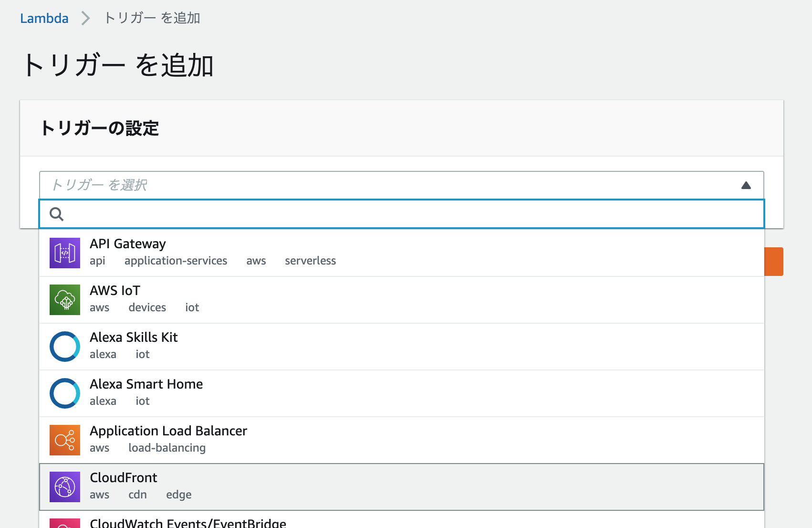Choose API Gateway from the trigger list

click(402, 253)
